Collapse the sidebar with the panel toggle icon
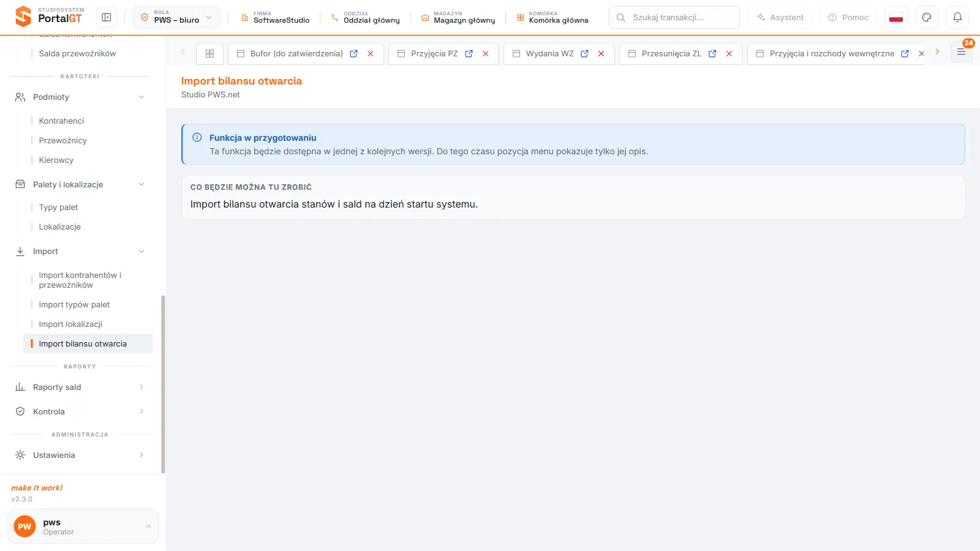 pyautogui.click(x=107, y=17)
